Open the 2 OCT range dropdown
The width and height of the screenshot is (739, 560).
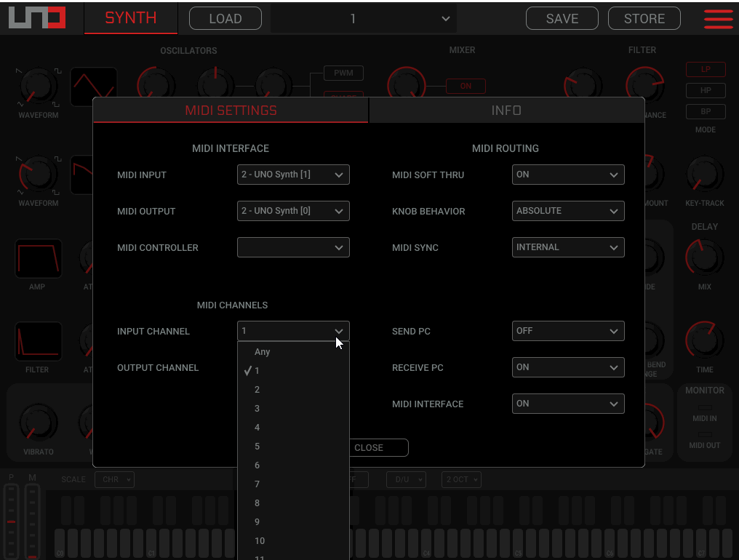click(x=461, y=479)
